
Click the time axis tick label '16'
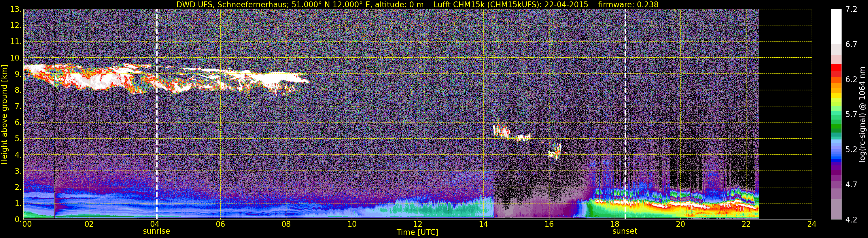point(549,224)
